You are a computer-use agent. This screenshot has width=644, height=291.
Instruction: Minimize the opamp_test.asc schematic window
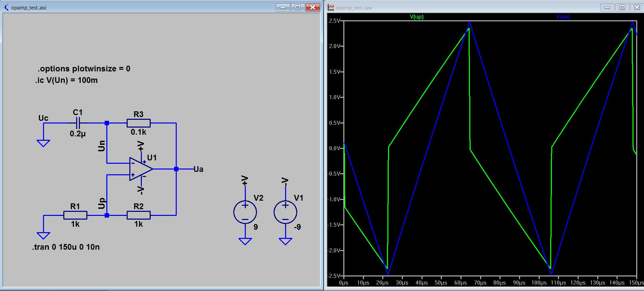283,7
